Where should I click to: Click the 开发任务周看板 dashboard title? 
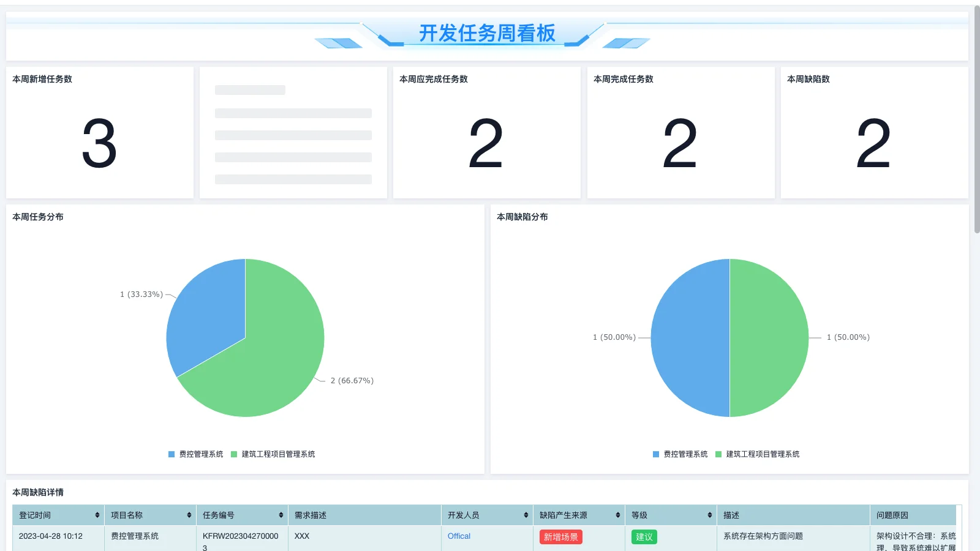pyautogui.click(x=487, y=34)
